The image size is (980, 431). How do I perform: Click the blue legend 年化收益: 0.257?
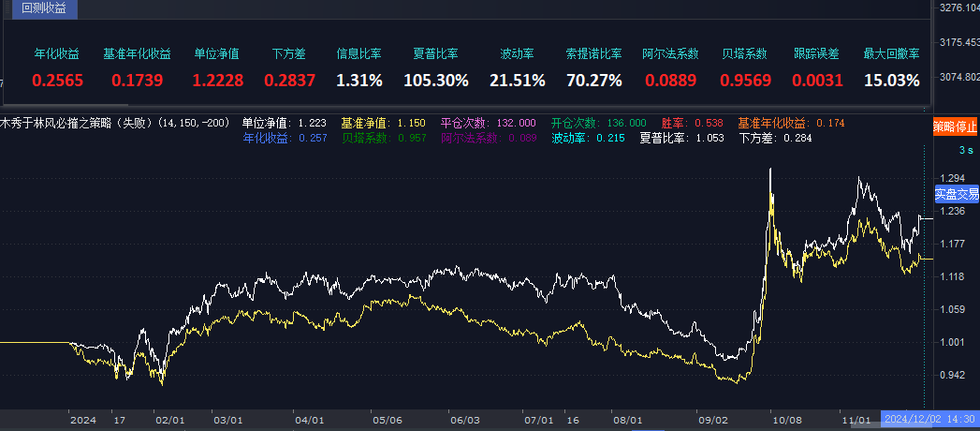pyautogui.click(x=284, y=139)
